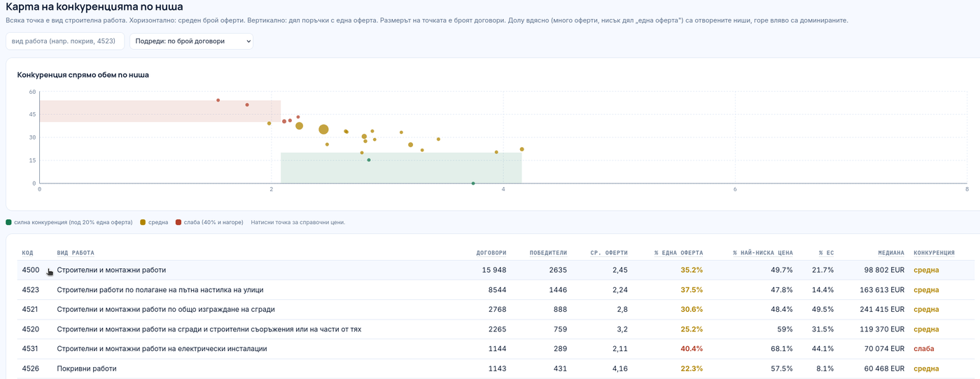Focus the 'вид работа' search field
Screen dimensions: 980x379
65,41
